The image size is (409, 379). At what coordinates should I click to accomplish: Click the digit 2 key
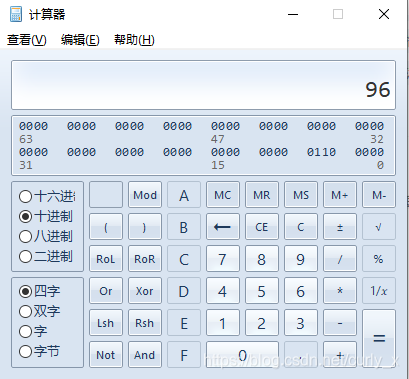[x=262, y=323]
